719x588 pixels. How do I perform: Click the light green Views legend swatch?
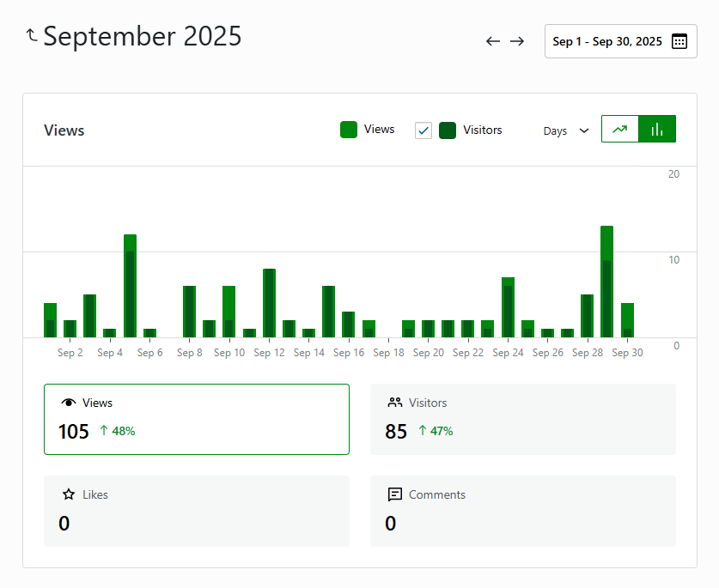(349, 130)
